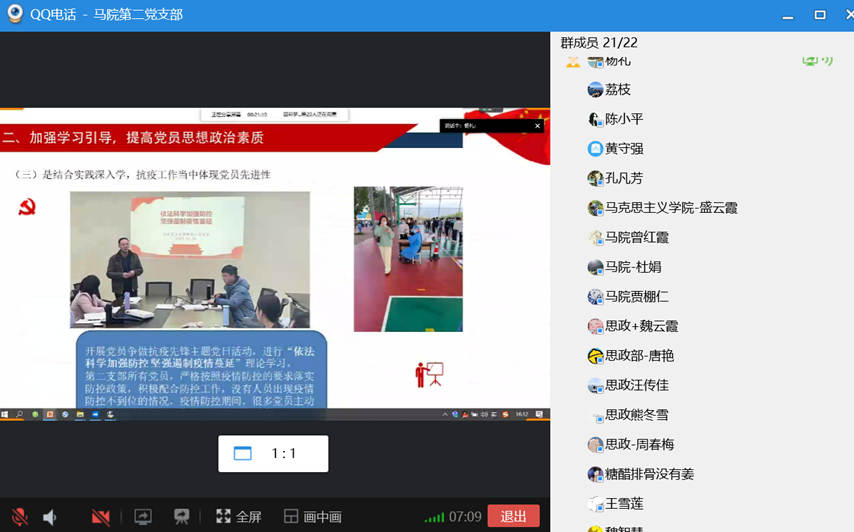Viewport: 854px width, 532px height.
Task: Select member 马克思主义学院-盛云霞
Action: (x=670, y=208)
